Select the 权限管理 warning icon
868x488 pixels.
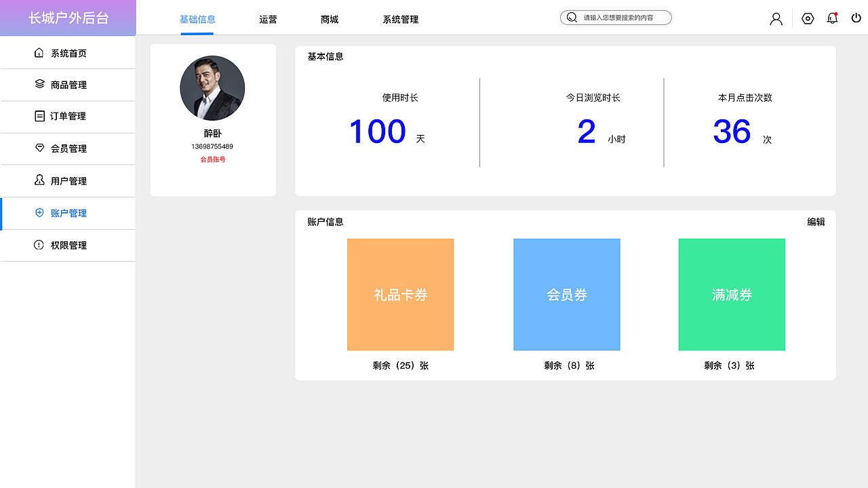[x=39, y=245]
